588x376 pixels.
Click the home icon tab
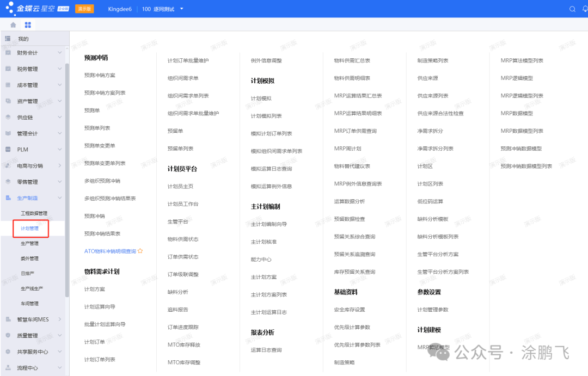point(13,25)
